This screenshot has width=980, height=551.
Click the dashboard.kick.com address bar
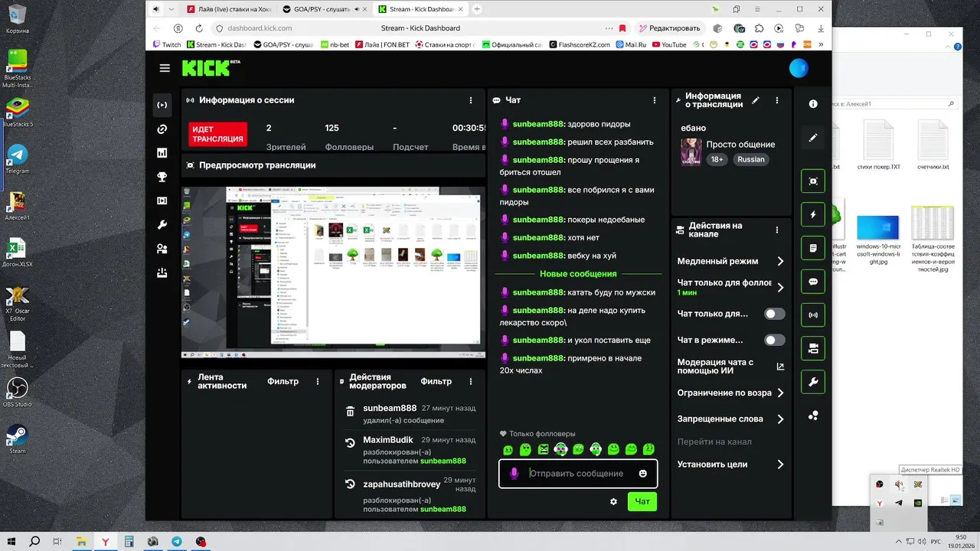[x=421, y=28]
